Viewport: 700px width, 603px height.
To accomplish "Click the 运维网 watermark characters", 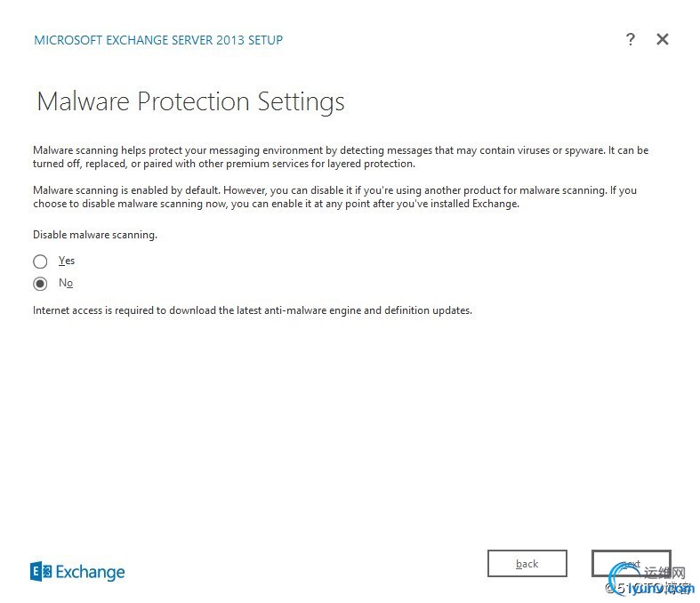I will pyautogui.click(x=664, y=573).
